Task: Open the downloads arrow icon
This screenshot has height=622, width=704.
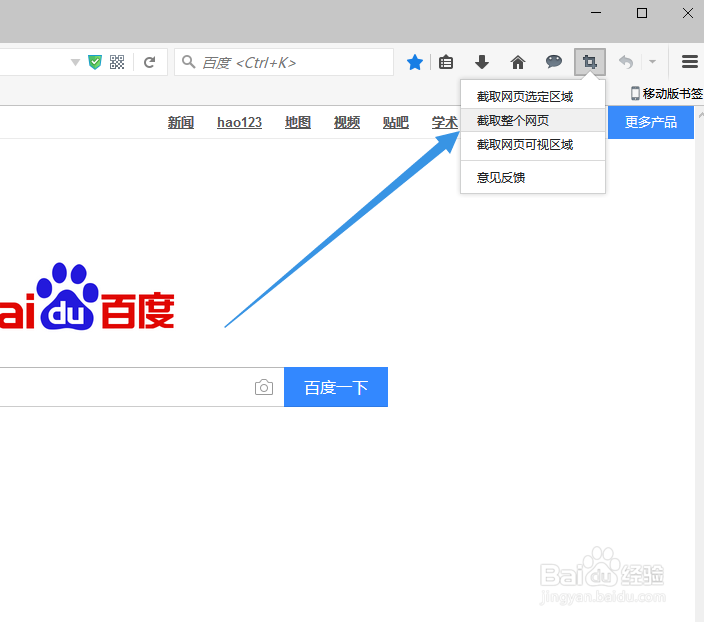Action: pos(482,62)
